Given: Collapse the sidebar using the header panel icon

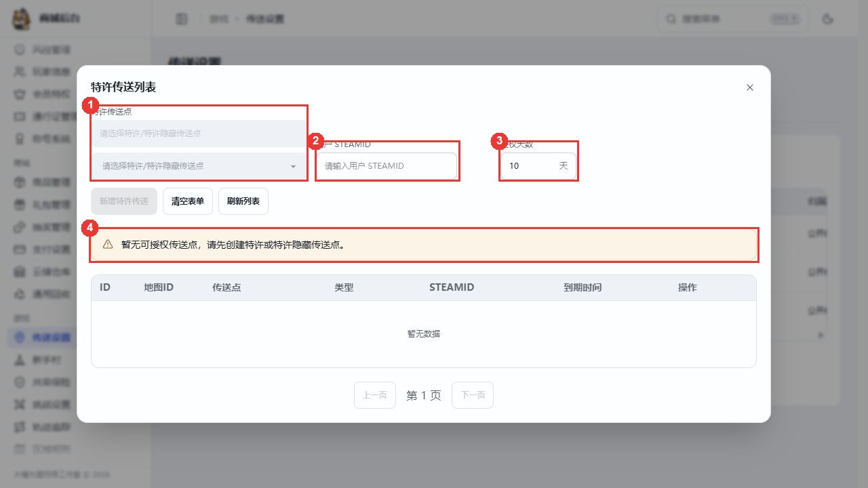Looking at the screenshot, I should (182, 19).
